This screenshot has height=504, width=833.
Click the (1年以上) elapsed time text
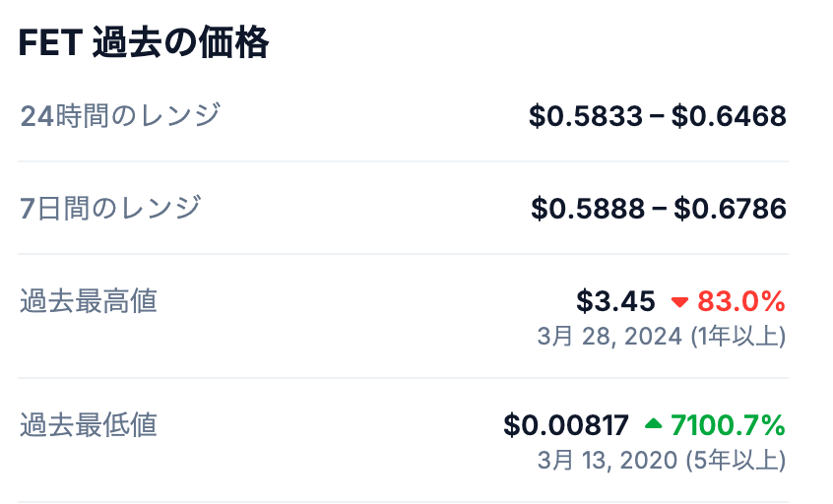[737, 336]
